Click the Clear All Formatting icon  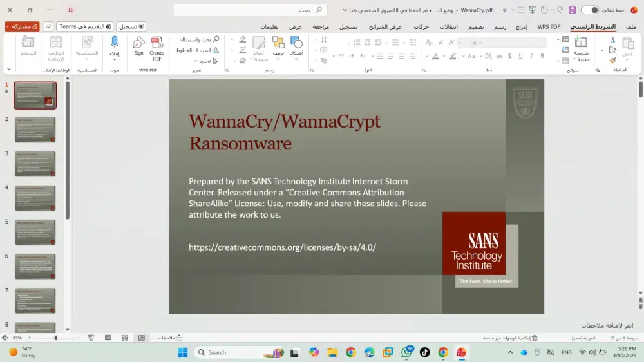(x=429, y=43)
